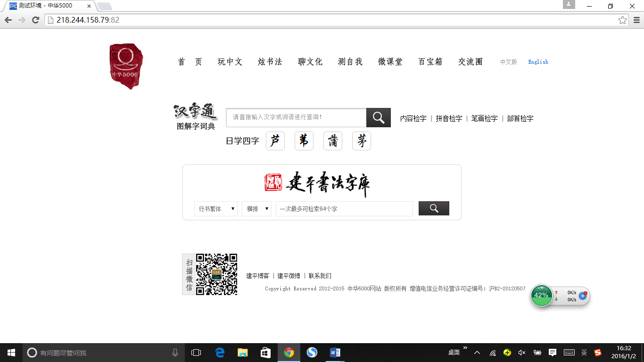Click the 拼音检字 link
Image resolution: width=644 pixels, height=362 pixels.
pos(449,119)
